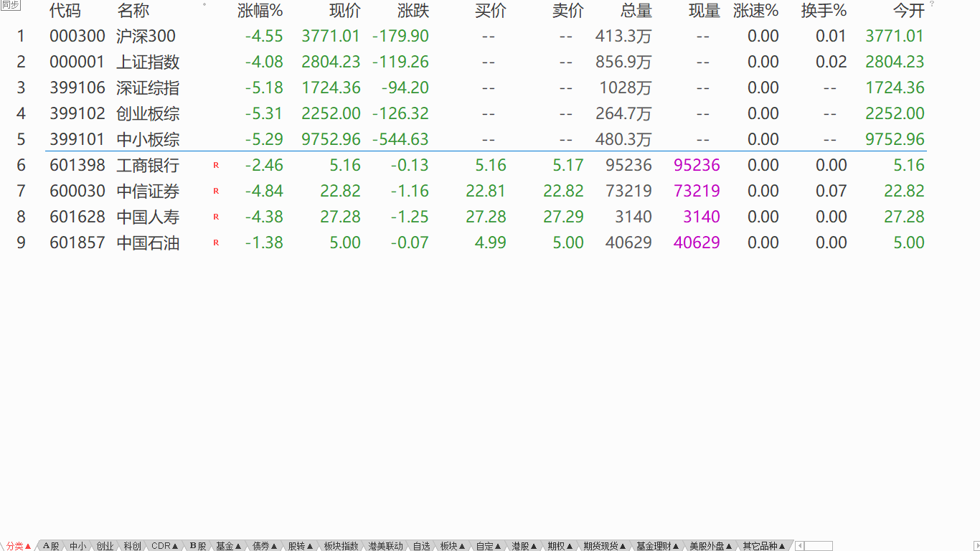Switch to the 科创 tab

[x=132, y=546]
